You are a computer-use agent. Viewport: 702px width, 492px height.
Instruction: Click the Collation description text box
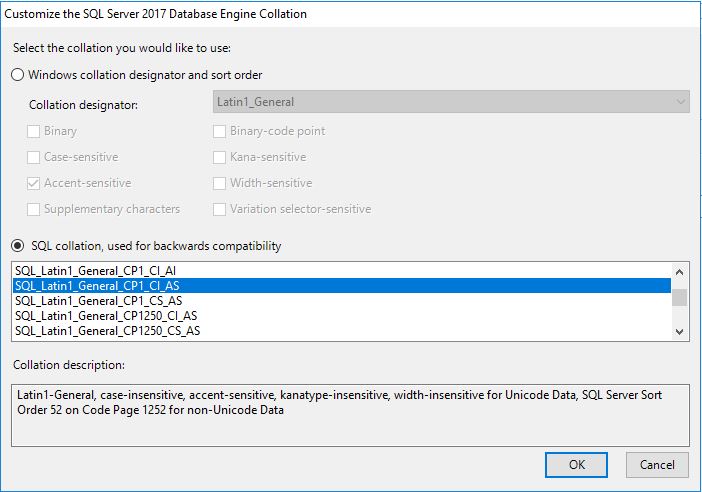(x=350, y=415)
